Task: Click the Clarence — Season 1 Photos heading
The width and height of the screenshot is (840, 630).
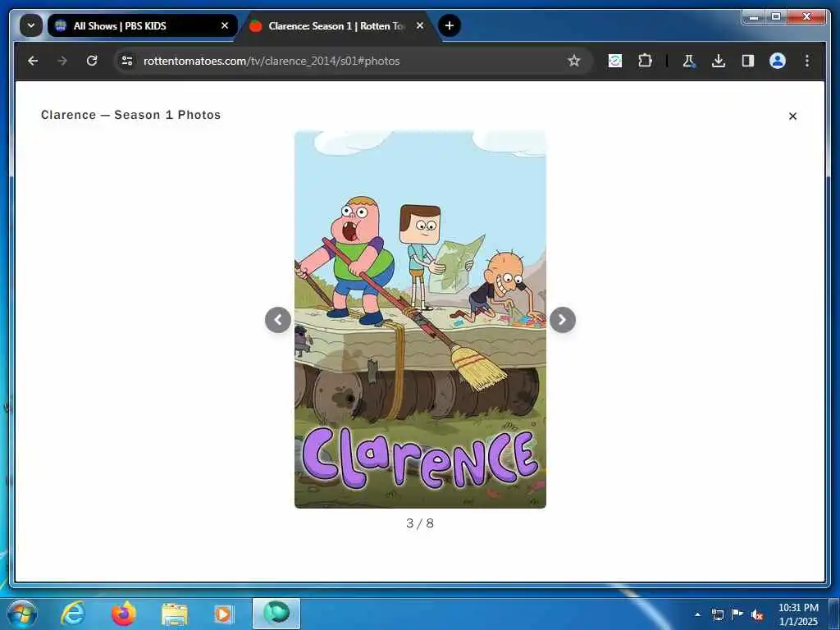Action: pyautogui.click(x=130, y=115)
